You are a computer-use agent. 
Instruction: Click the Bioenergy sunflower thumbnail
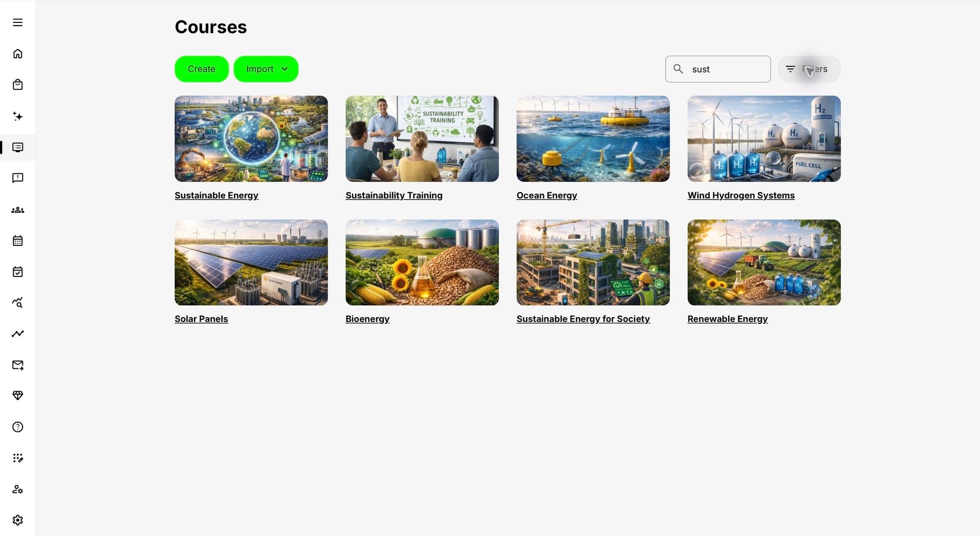[422, 263]
